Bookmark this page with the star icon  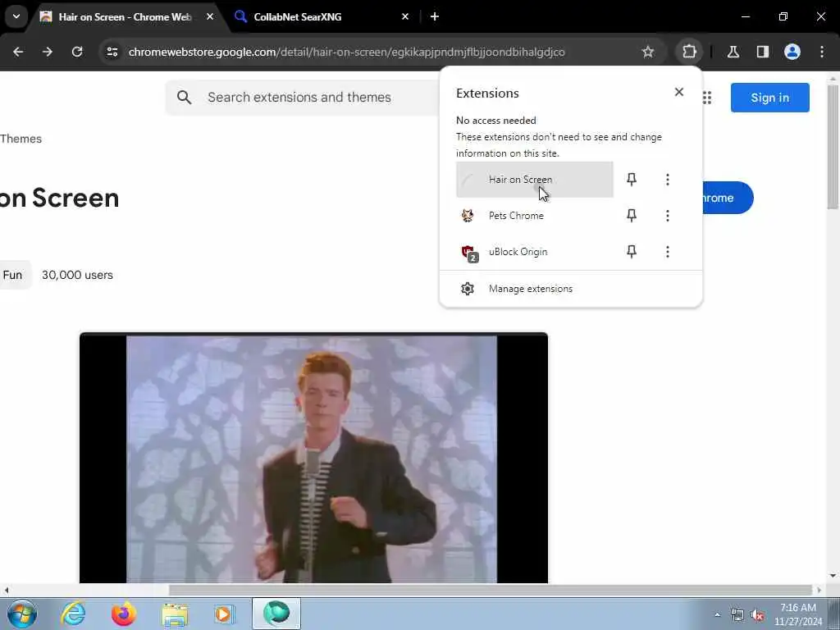click(x=648, y=52)
